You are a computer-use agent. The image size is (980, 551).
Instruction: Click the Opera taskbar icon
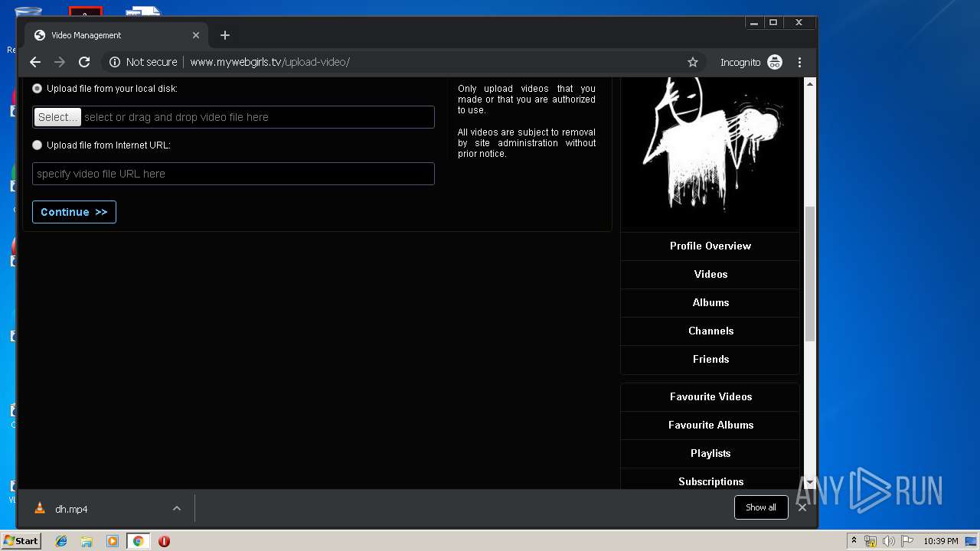[x=164, y=541]
